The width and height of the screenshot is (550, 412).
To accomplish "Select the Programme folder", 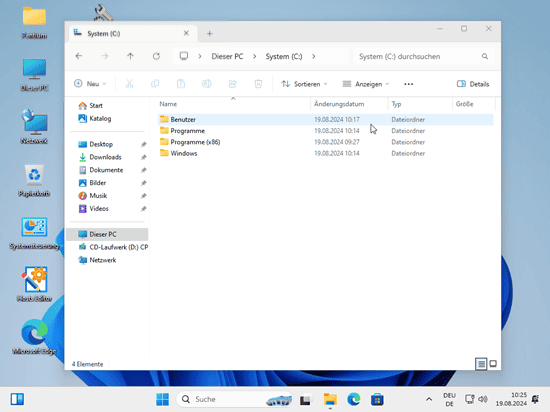I will click(x=326, y=131).
